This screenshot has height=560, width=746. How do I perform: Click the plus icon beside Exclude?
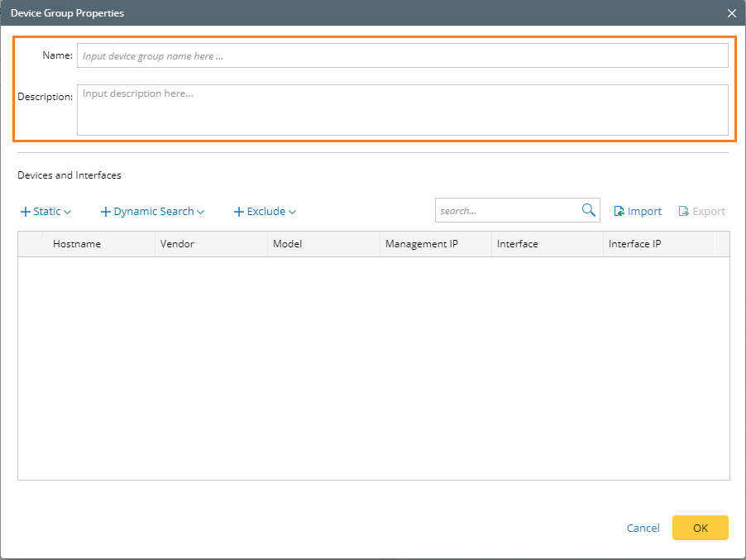239,212
